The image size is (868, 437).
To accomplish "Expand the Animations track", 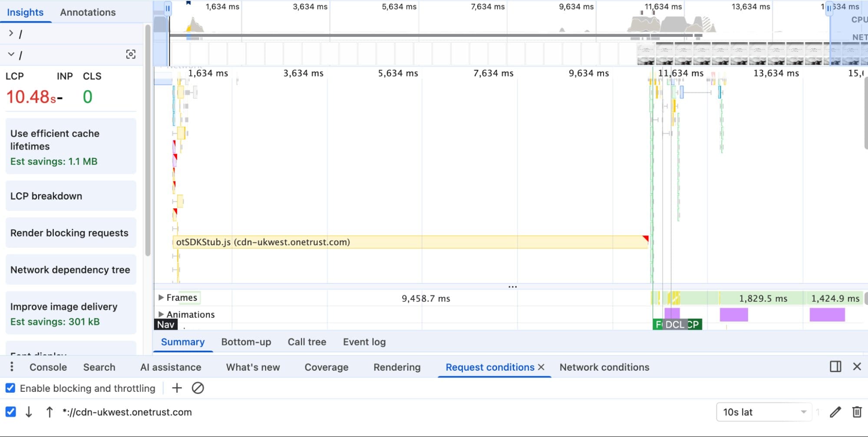I will click(x=161, y=314).
